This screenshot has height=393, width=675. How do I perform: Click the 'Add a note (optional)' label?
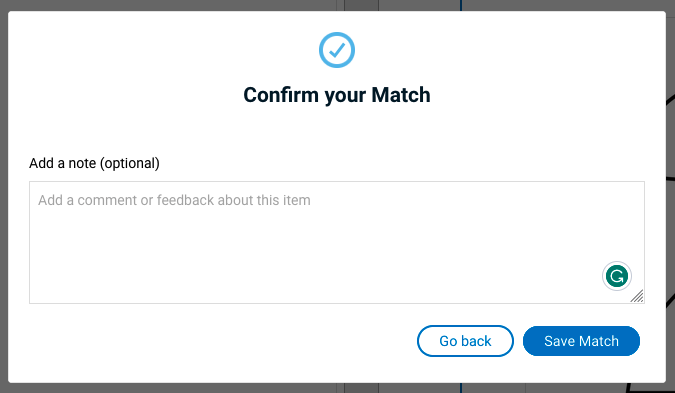(94, 163)
